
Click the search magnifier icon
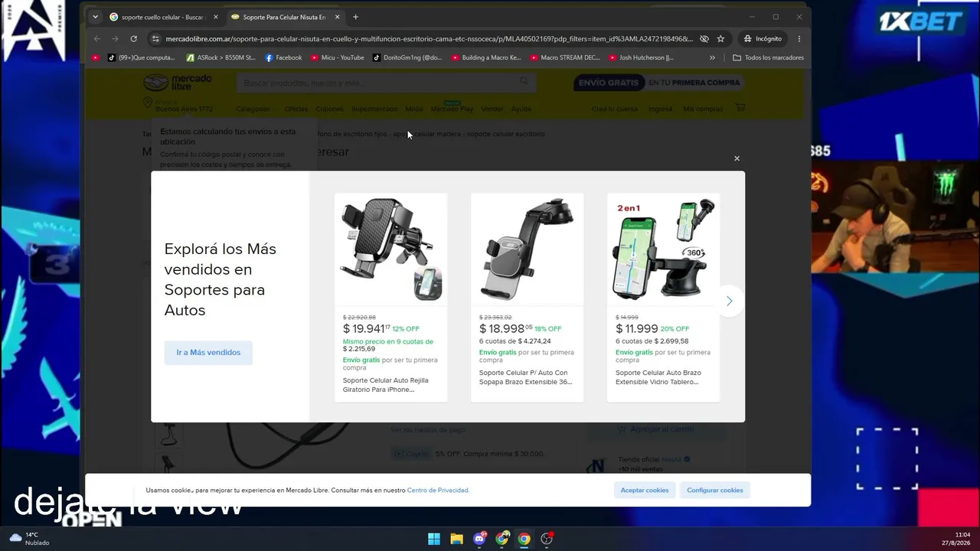tap(524, 81)
